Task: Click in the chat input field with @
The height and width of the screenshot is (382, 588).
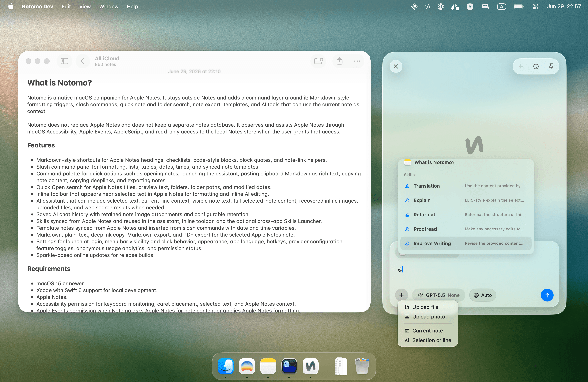Action: [x=474, y=270]
